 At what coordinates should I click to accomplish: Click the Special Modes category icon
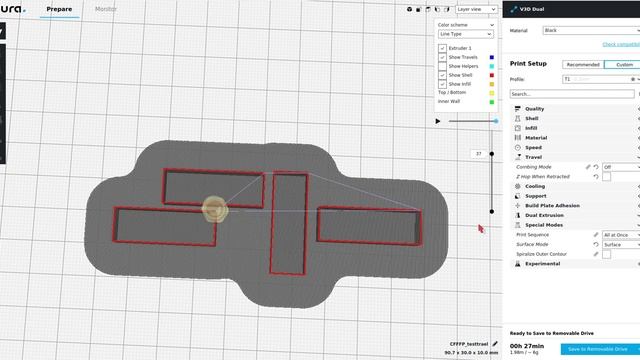518,225
